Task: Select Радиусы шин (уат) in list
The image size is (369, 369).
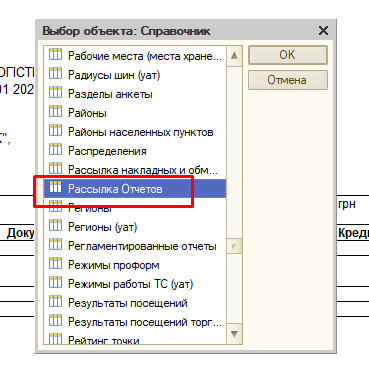Action: coord(135,75)
